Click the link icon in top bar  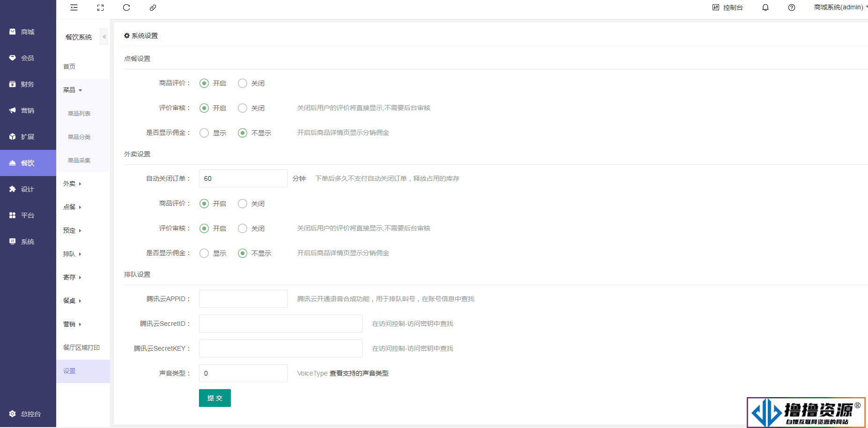coord(153,7)
